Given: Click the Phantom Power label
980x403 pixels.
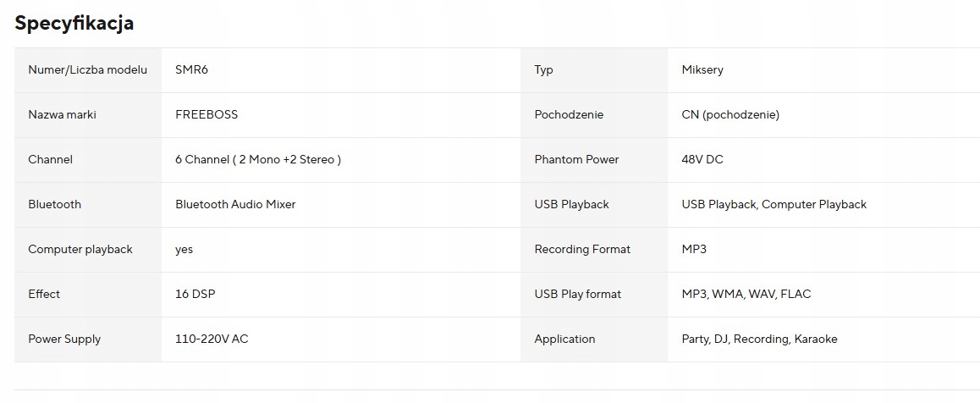Looking at the screenshot, I should (576, 159).
